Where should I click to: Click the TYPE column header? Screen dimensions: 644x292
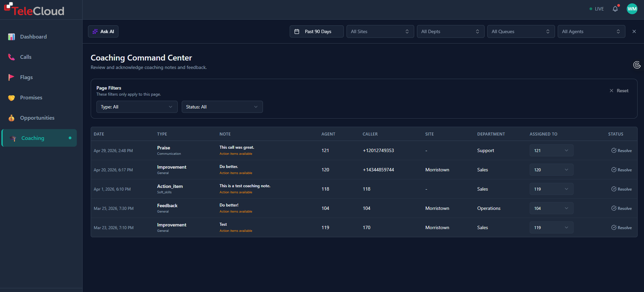point(162,134)
